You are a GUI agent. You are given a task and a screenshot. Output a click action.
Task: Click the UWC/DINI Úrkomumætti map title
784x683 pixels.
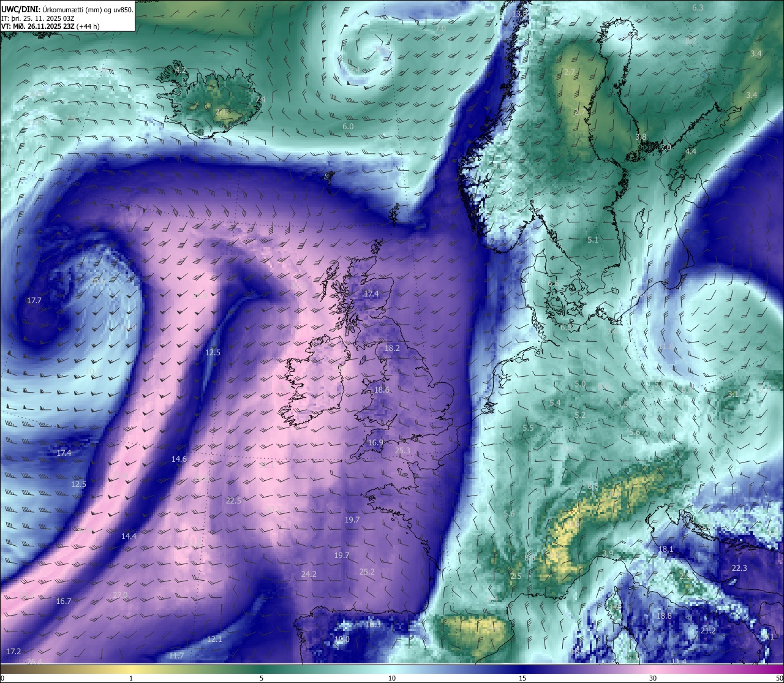click(67, 10)
